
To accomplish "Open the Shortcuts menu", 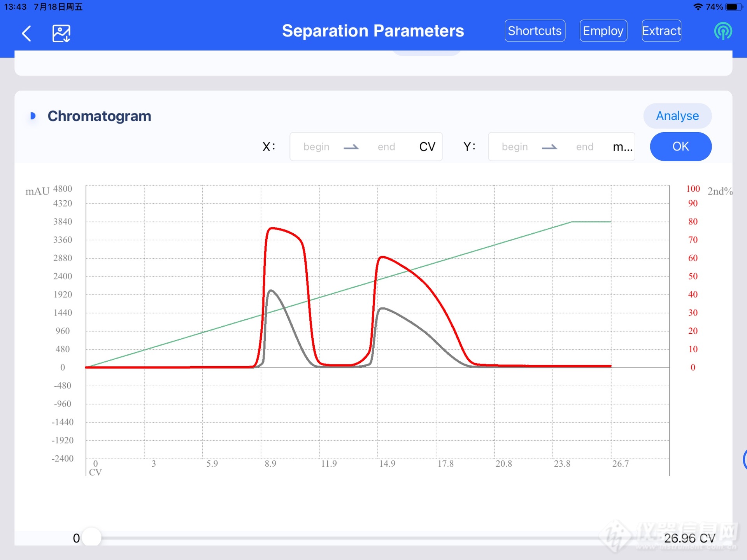I will pyautogui.click(x=535, y=31).
